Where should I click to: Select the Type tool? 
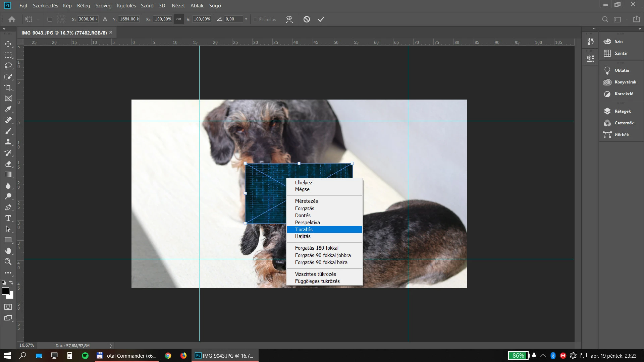click(x=8, y=219)
